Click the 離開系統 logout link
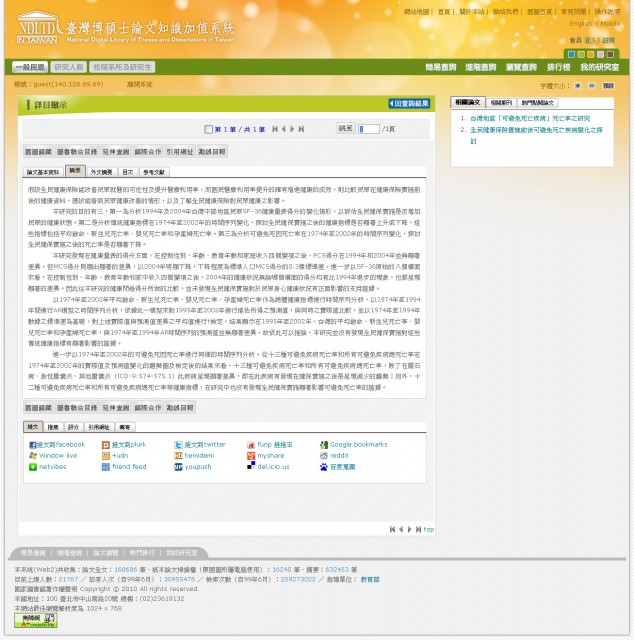The height and width of the screenshot is (640, 634). point(139,84)
